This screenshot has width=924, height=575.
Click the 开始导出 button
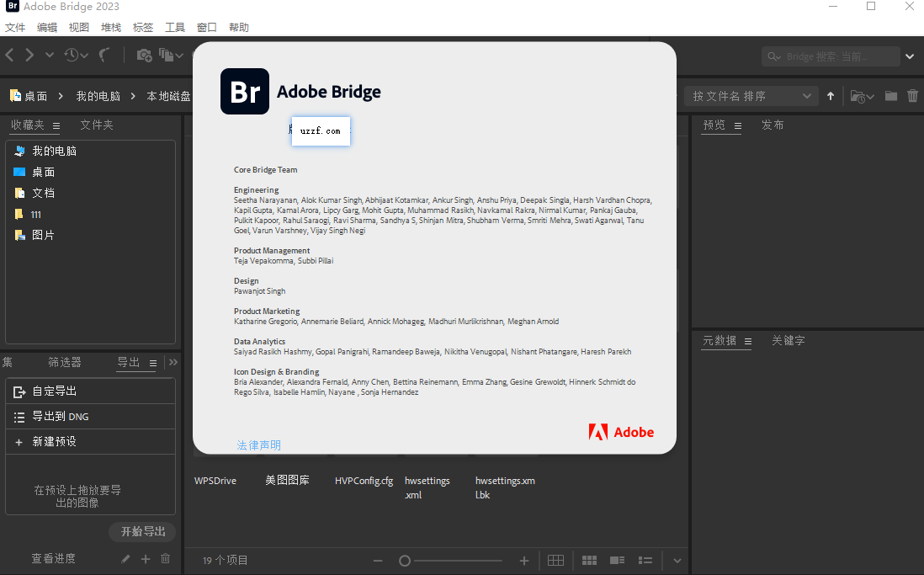point(142,531)
